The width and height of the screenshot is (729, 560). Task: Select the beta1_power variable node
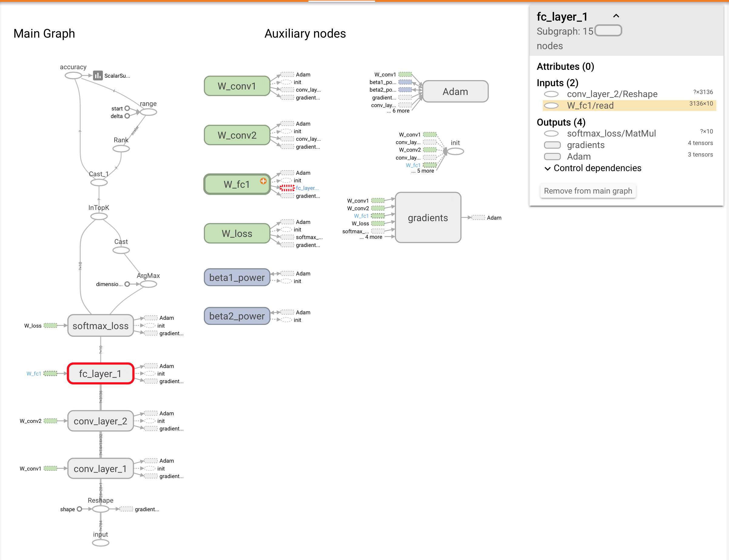(x=237, y=277)
